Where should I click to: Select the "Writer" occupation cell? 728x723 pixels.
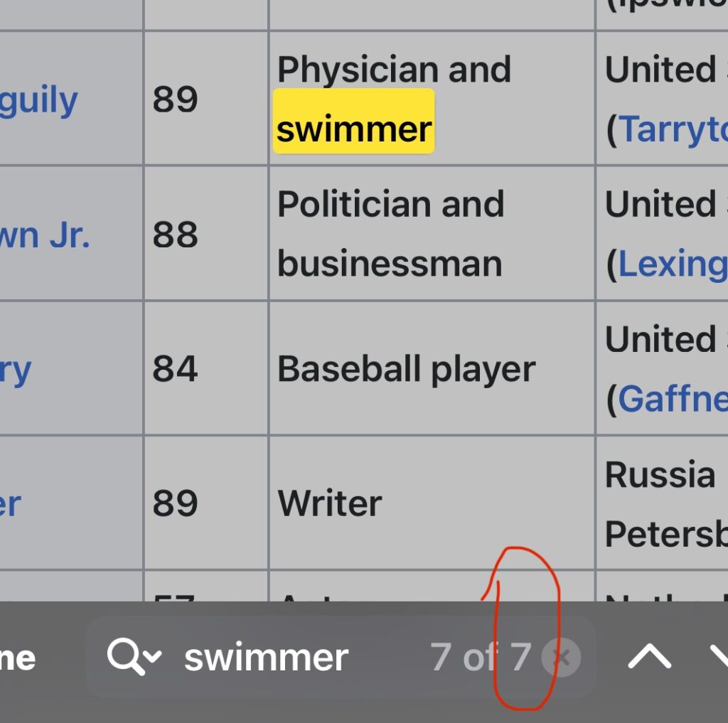(x=330, y=503)
